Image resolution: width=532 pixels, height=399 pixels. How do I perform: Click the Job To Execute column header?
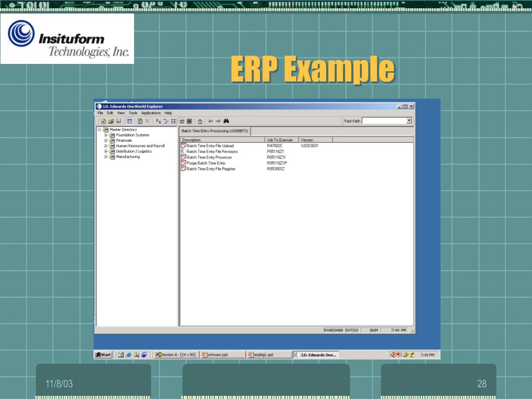[281, 140]
